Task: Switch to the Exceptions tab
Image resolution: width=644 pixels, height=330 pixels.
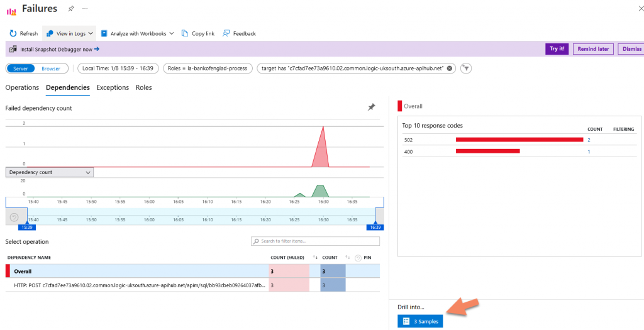Action: [x=113, y=87]
